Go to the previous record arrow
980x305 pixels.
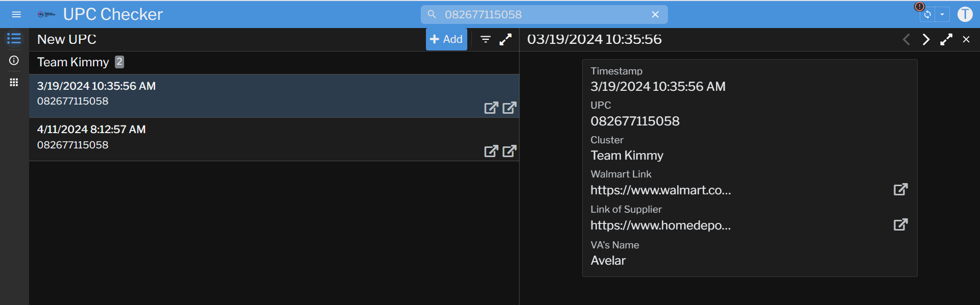(x=906, y=39)
